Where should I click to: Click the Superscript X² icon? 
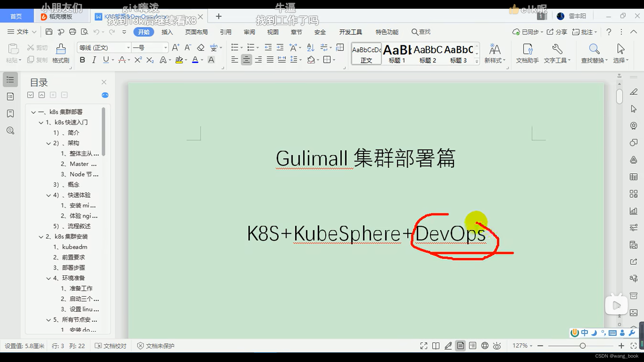coord(138,60)
